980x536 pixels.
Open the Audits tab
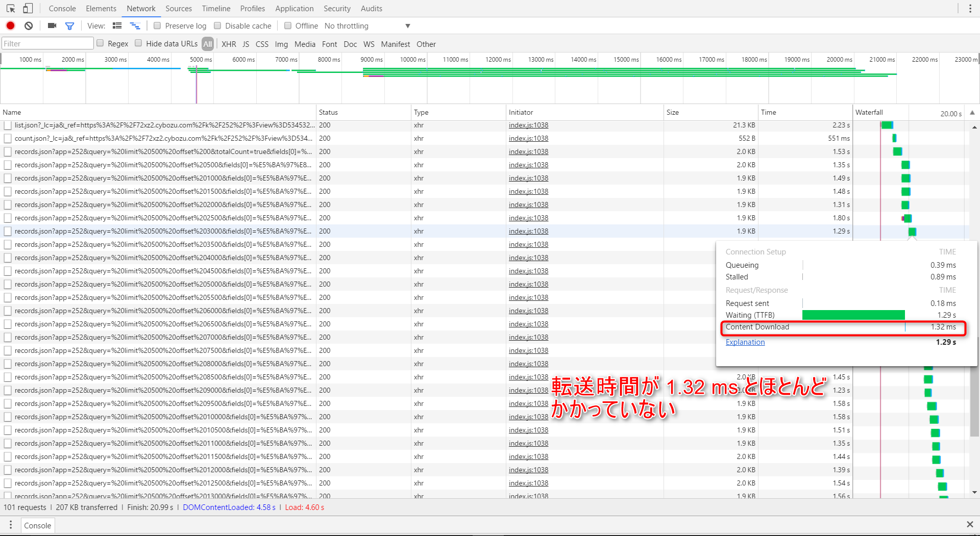pos(372,9)
